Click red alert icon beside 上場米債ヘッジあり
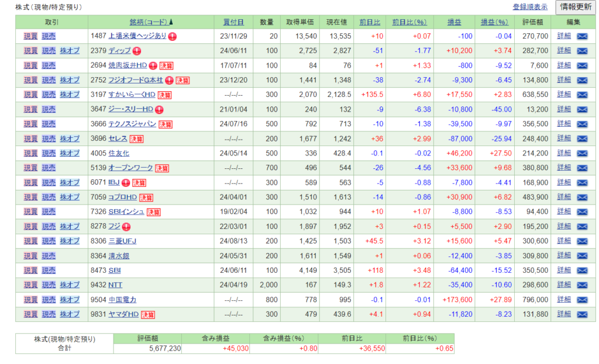 (173, 36)
